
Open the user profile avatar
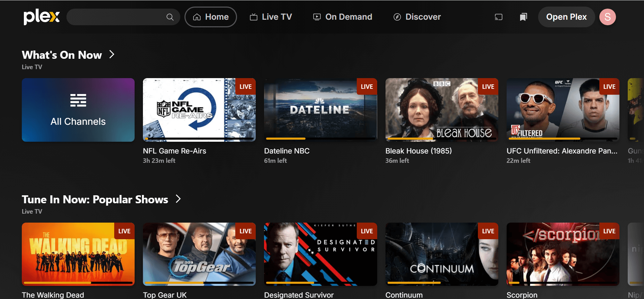(x=607, y=17)
